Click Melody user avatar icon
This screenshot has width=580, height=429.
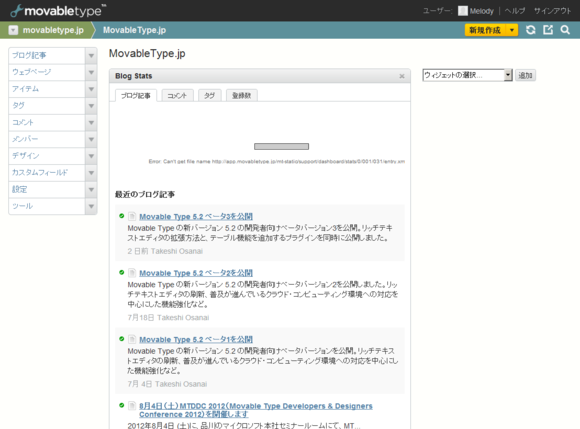point(462,11)
